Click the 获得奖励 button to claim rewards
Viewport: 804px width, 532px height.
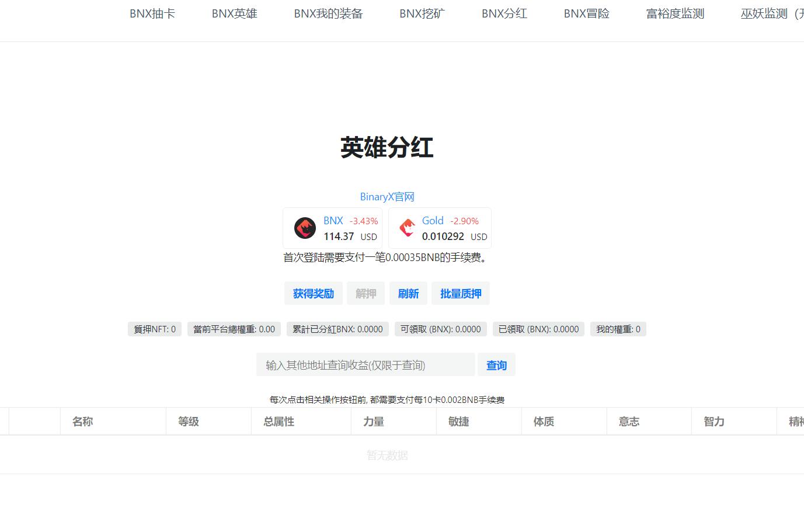314,293
